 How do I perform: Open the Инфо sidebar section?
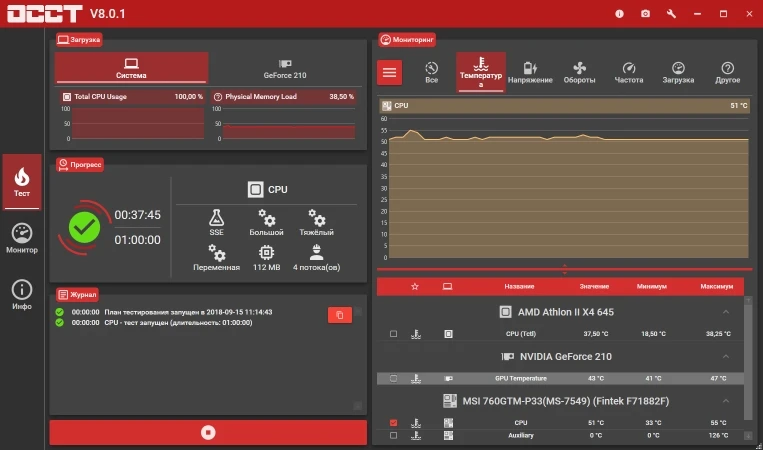point(22,295)
